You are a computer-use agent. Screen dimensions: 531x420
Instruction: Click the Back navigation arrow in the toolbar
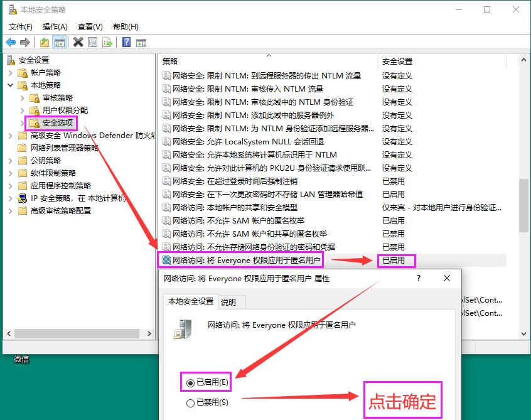(11, 42)
